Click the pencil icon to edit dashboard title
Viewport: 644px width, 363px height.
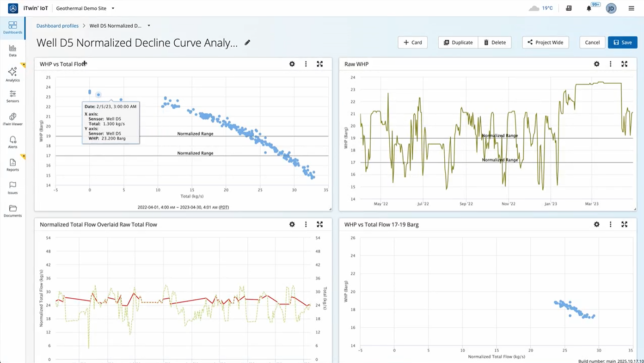point(247,43)
